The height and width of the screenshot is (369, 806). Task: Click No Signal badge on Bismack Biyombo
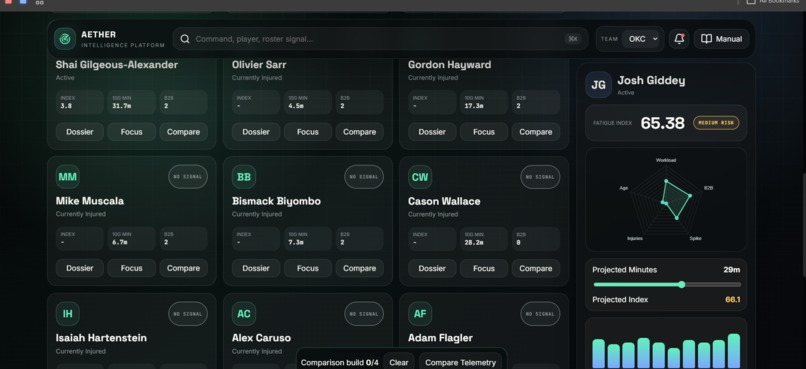364,177
